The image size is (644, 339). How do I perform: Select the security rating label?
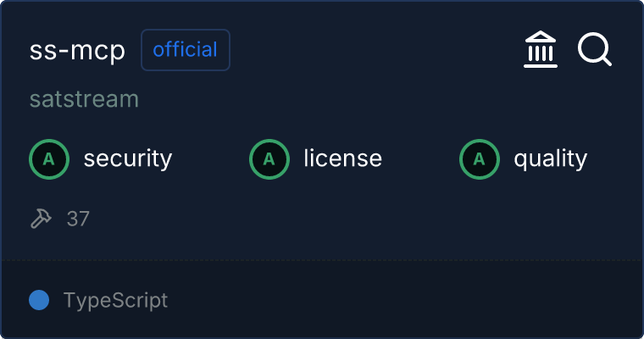pos(127,158)
